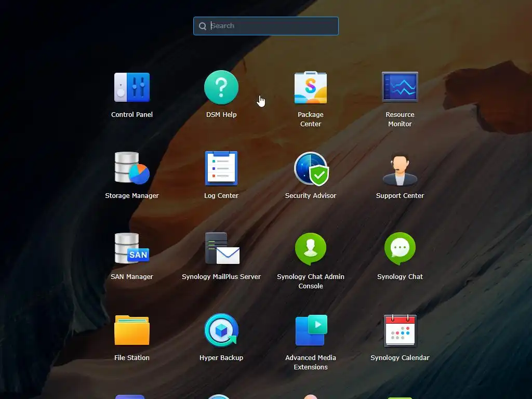Open the Control Panel app
Image resolution: width=532 pixels, height=399 pixels.
click(131, 87)
